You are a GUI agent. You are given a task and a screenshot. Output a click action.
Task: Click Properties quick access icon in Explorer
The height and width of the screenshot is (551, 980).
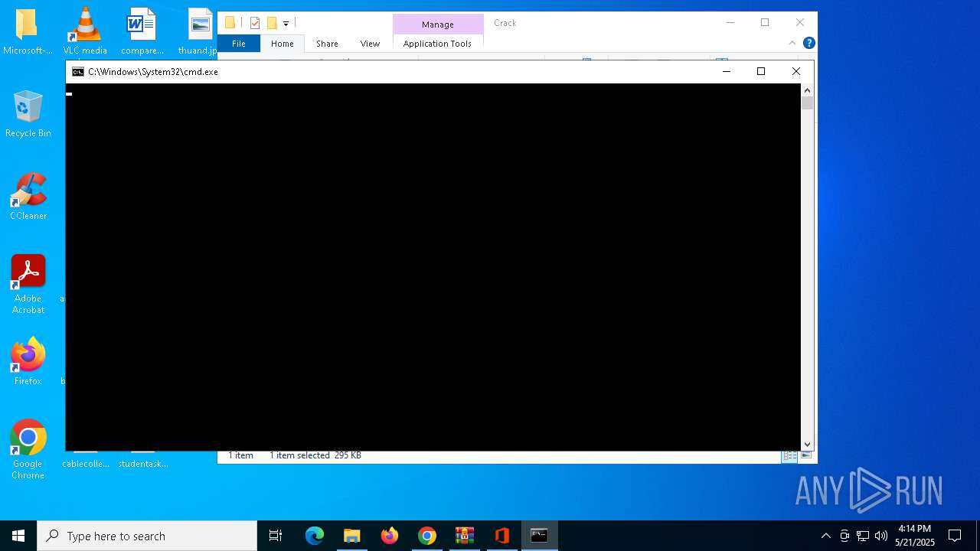pos(255,23)
